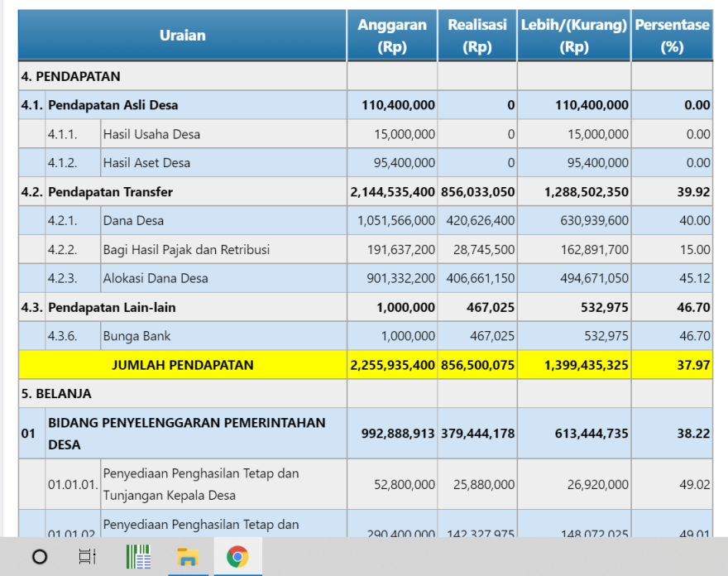Screen dimensions: 728x576
Task: Select the Hasil Usaha Desa row
Action: [x=151, y=134]
